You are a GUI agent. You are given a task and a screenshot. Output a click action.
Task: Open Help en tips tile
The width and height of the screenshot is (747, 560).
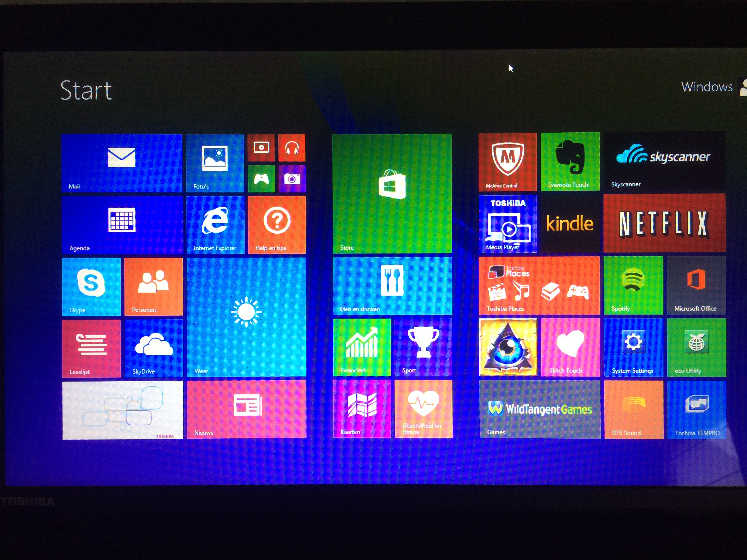[277, 225]
